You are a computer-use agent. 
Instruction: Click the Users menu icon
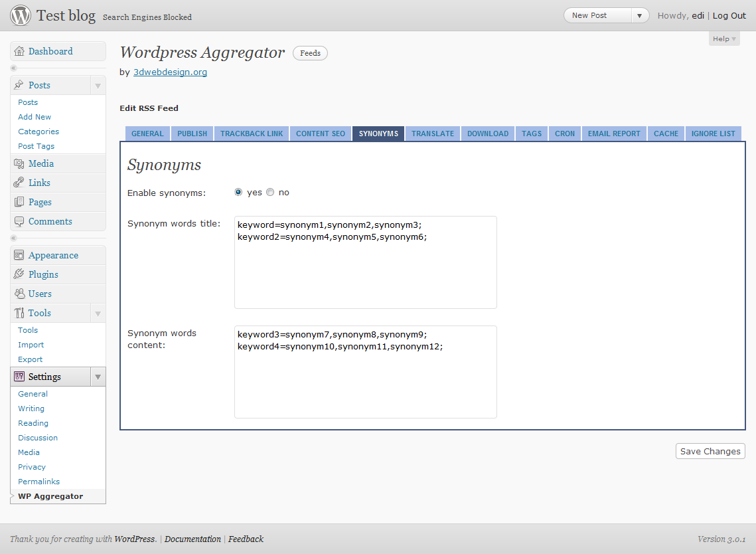click(19, 294)
